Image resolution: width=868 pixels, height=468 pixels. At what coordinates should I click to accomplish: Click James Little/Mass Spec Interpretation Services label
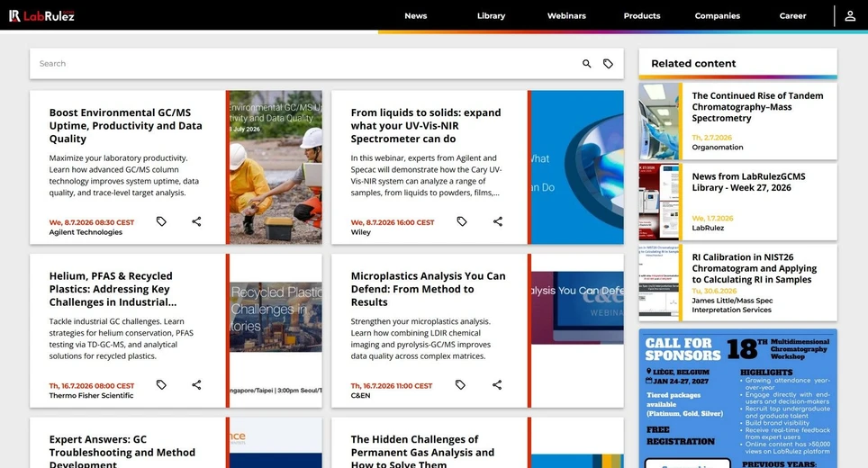coord(732,305)
